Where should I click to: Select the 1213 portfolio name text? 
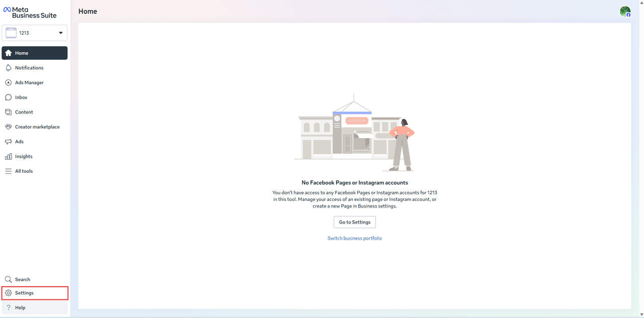[x=24, y=33]
